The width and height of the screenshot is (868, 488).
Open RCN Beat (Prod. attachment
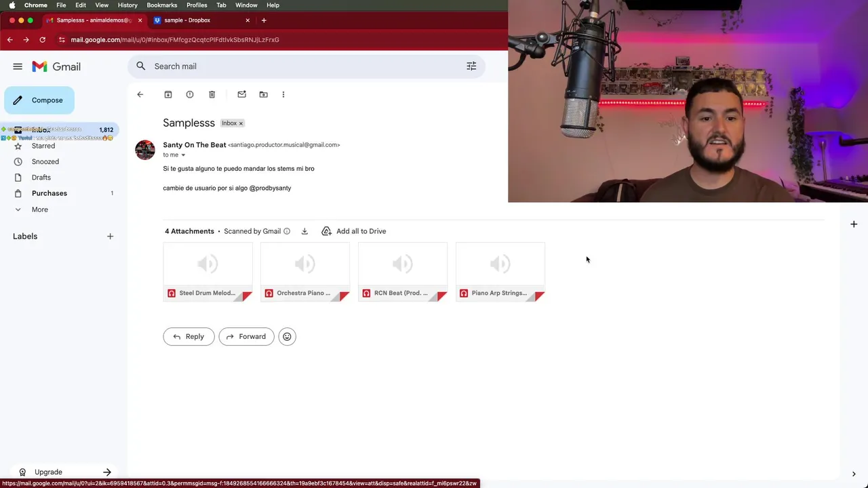403,272
